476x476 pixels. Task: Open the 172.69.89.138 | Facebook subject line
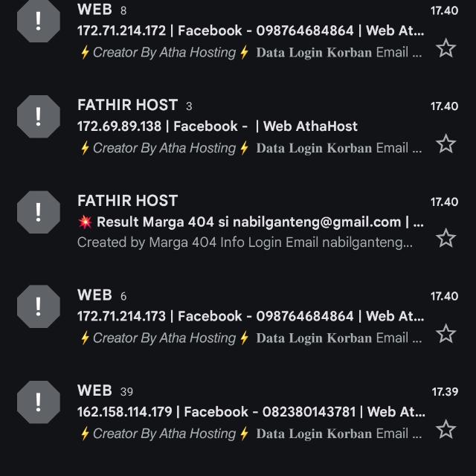click(x=217, y=126)
